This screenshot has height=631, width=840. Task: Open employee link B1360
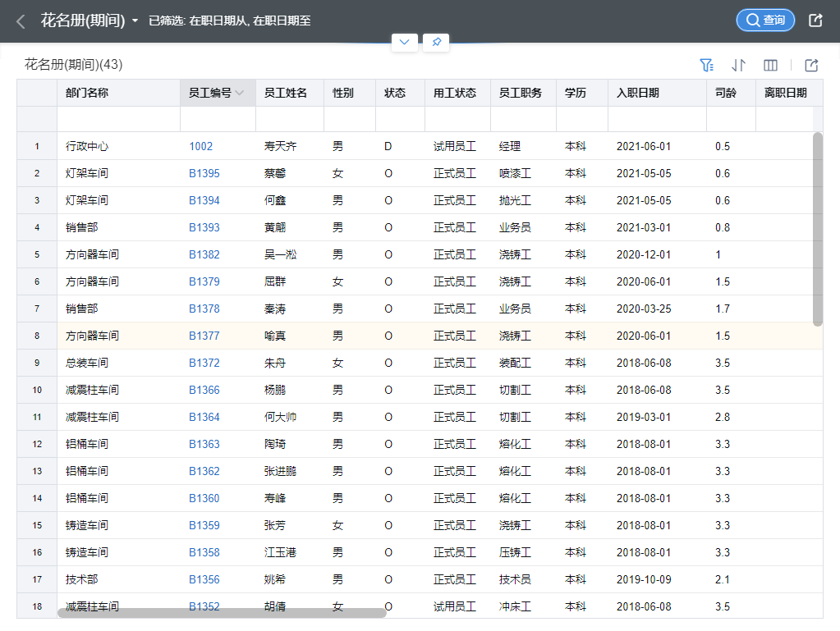pyautogui.click(x=204, y=498)
